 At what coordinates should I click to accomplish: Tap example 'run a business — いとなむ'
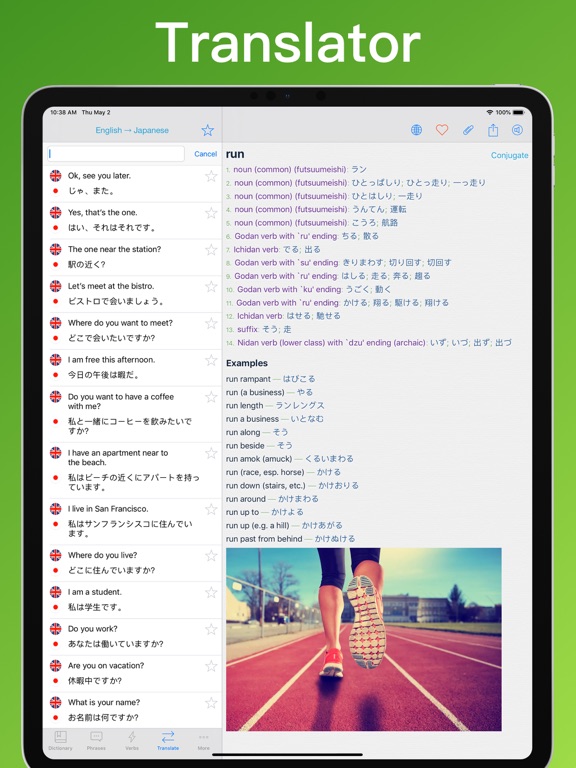point(275,419)
